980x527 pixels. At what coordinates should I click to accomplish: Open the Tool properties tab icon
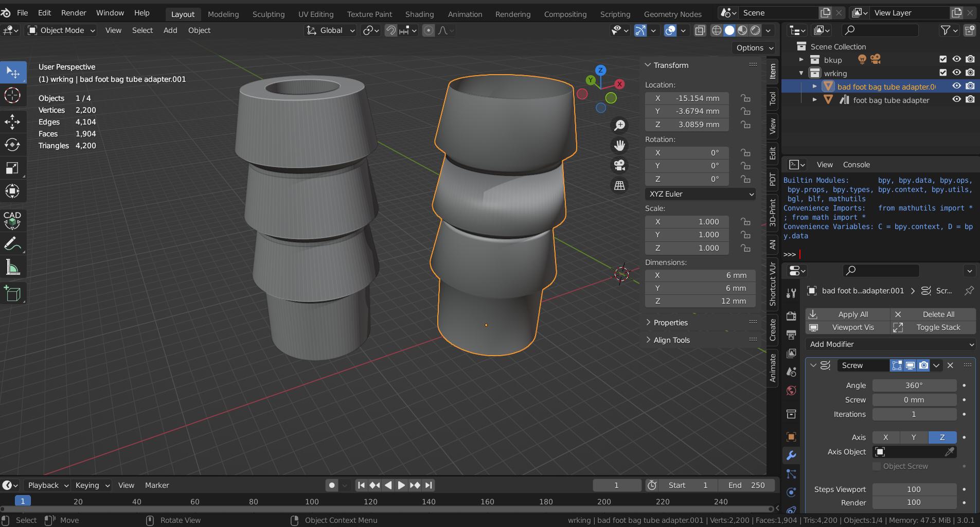coord(791,293)
